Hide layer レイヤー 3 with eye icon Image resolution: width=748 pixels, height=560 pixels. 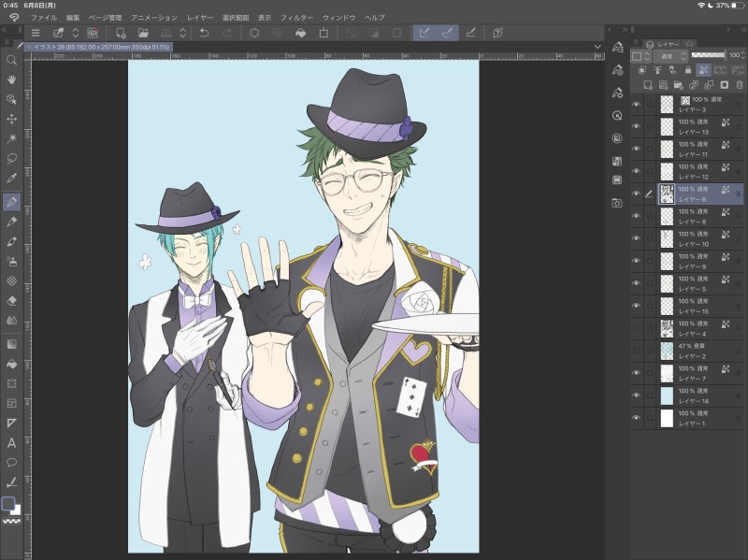pos(636,105)
